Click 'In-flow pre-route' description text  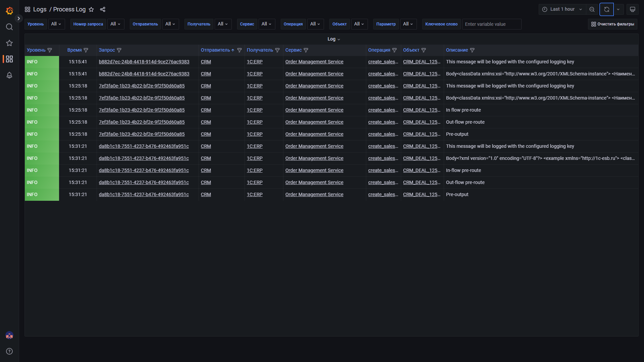pos(463,171)
